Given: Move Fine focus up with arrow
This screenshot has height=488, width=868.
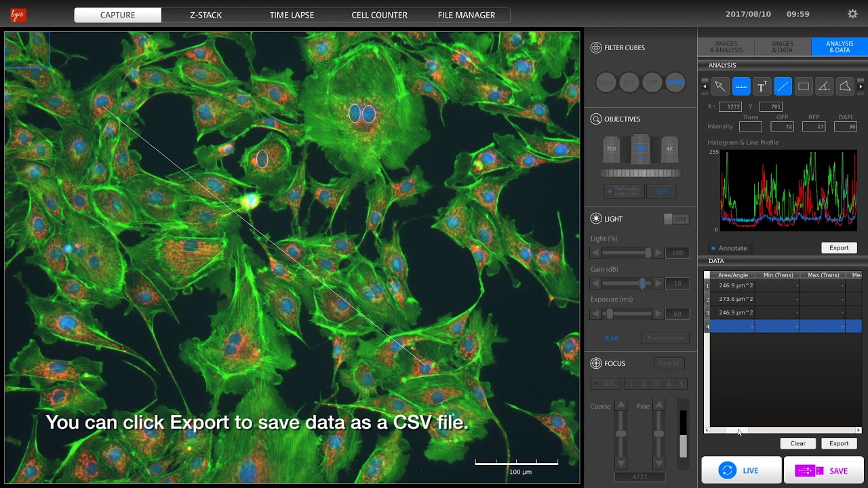Looking at the screenshot, I should (658, 405).
